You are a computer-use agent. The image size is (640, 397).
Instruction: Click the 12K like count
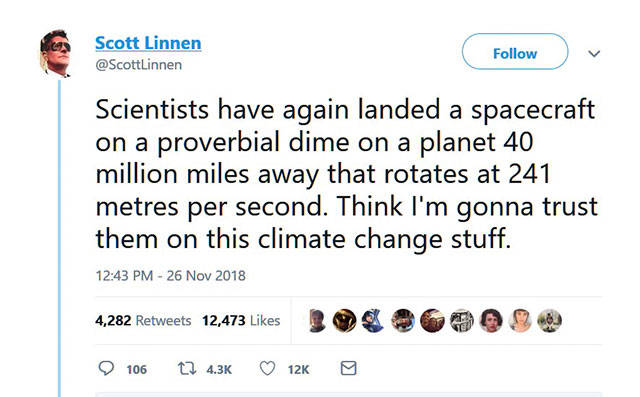(x=298, y=370)
